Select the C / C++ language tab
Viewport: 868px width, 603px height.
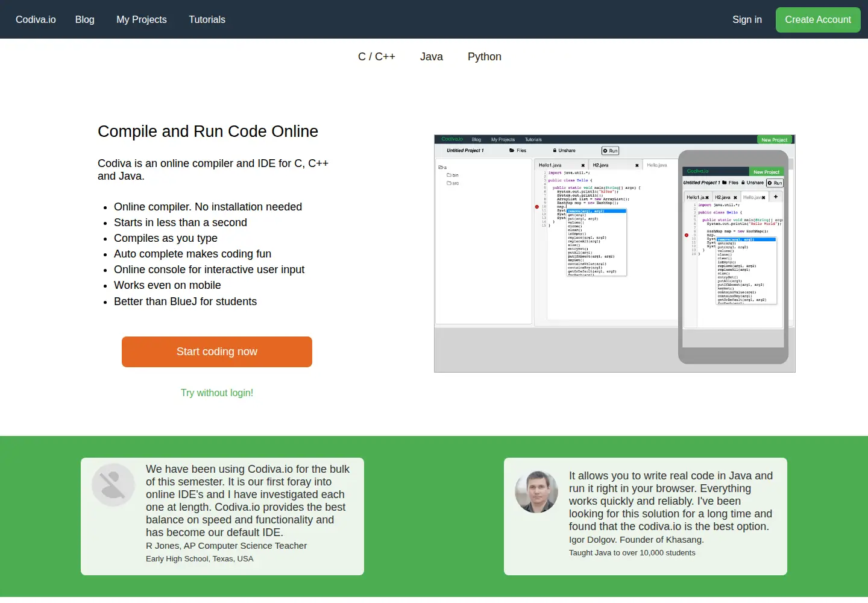[377, 57]
